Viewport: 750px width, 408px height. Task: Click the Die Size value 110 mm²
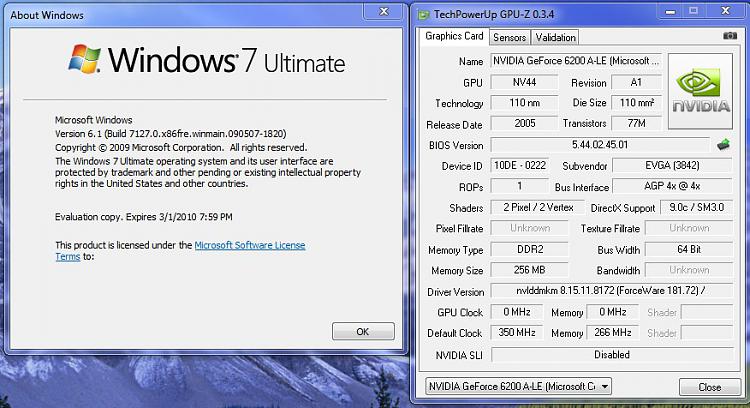(636, 102)
